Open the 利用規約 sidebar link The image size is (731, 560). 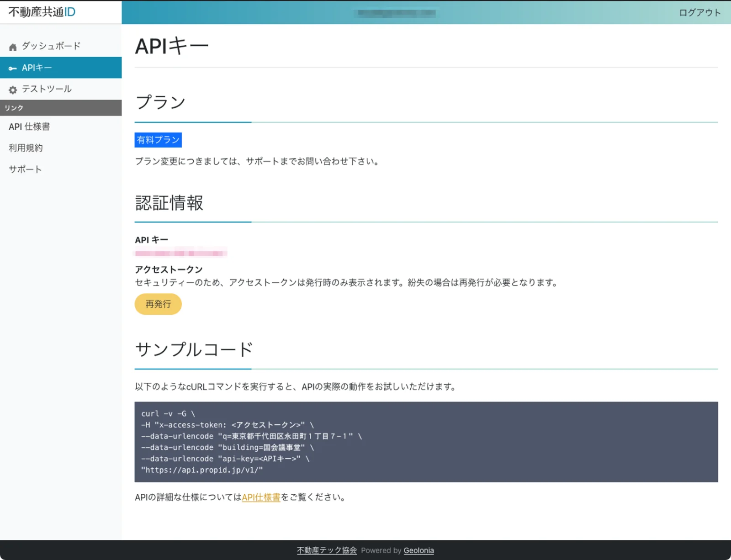pyautogui.click(x=26, y=148)
